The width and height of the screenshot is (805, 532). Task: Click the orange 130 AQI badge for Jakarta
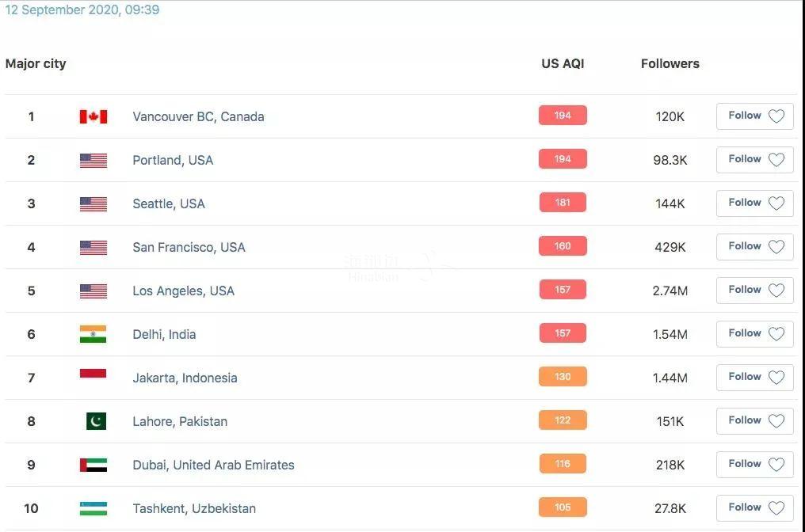pos(563,377)
